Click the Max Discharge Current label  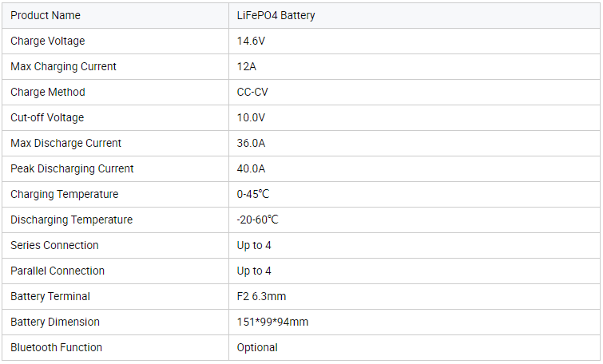66,144
